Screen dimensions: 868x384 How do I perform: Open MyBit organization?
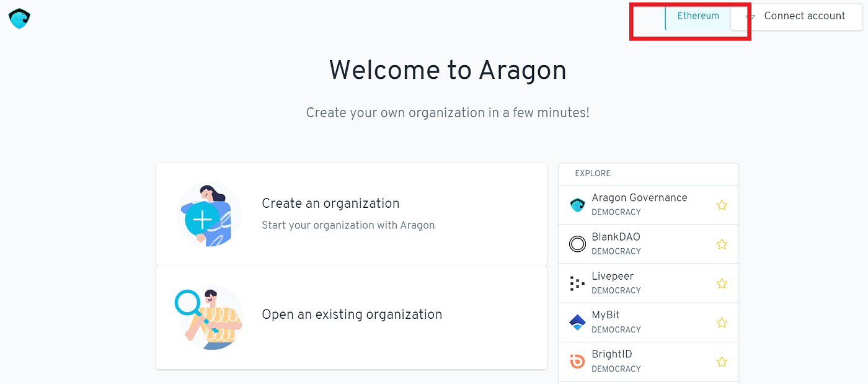[649, 322]
